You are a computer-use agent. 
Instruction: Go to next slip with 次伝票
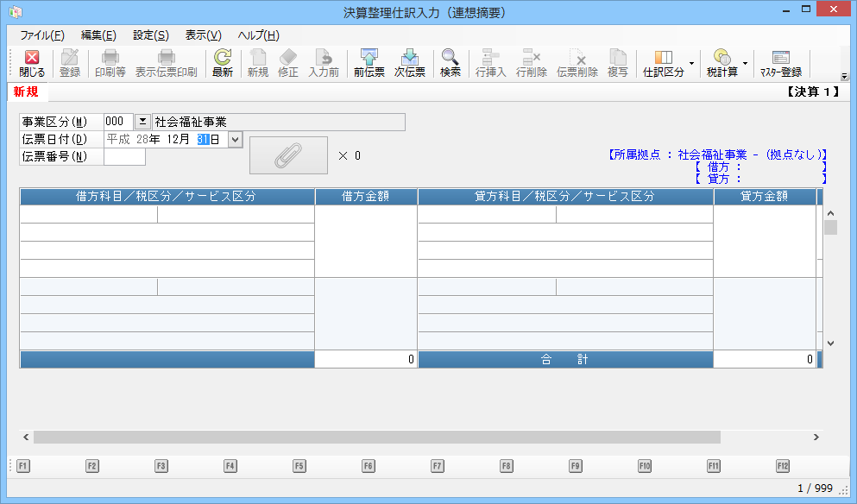[x=410, y=63]
